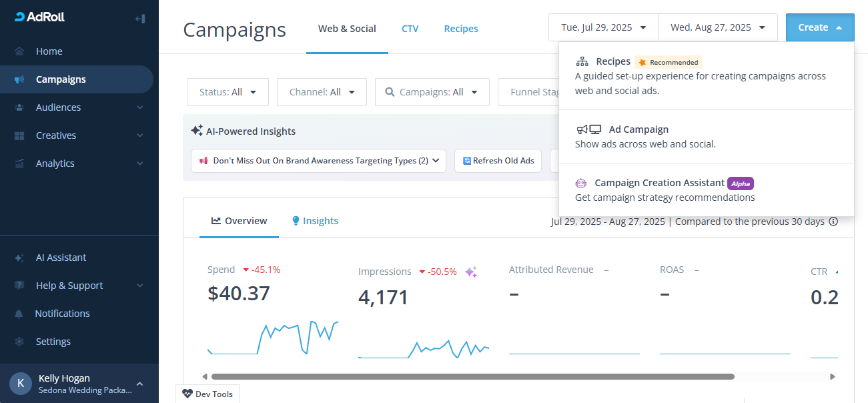Click the Recipes hierarchy icon in Create menu
868x403 pixels.
[582, 62]
